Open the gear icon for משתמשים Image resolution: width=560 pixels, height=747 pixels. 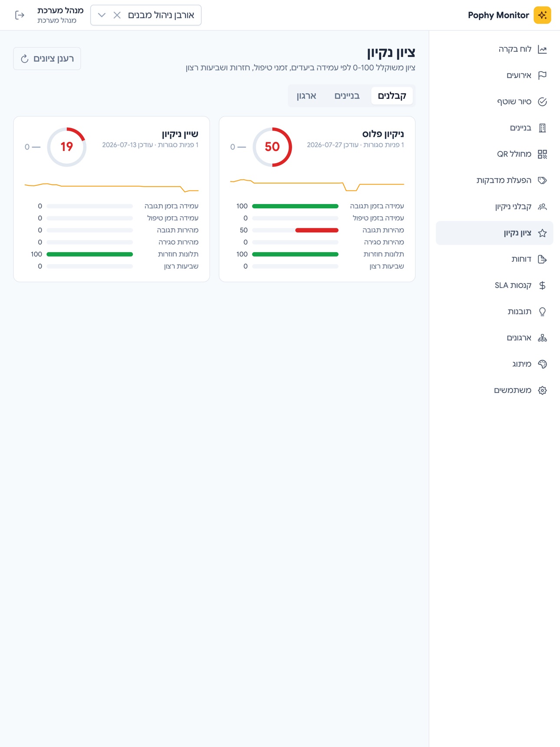click(x=542, y=390)
